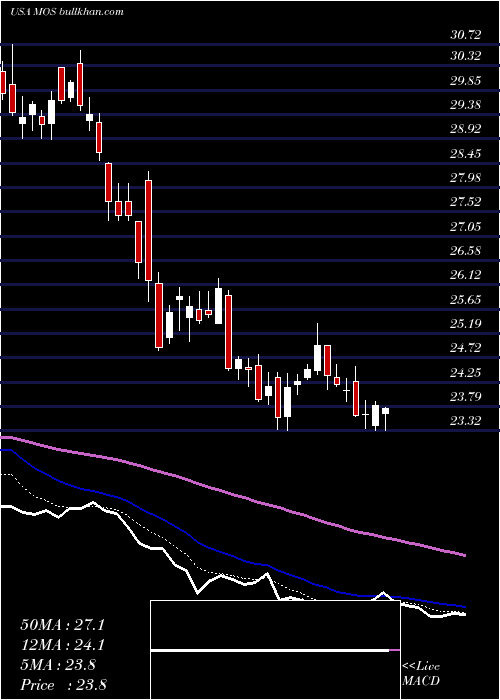Click the Price : 23.8 readout
The image size is (500, 700).
tap(63, 685)
